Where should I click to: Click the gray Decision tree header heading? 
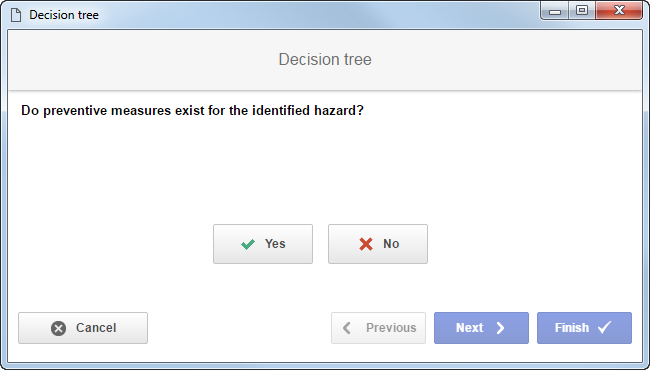tap(325, 60)
